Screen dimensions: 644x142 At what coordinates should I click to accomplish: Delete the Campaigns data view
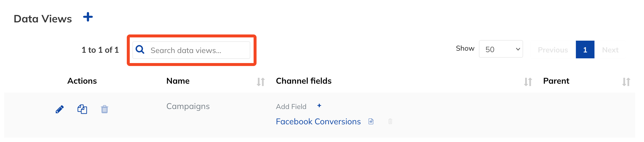pyautogui.click(x=104, y=109)
